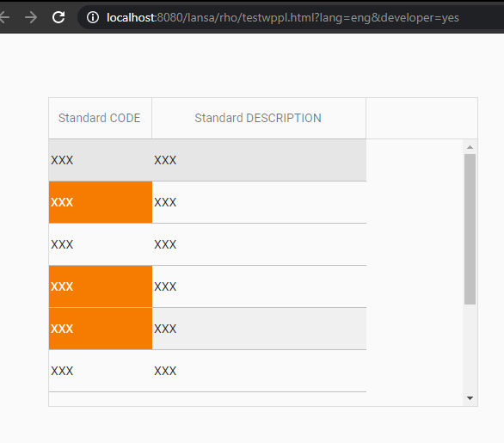504x443 pixels.
Task: Select the first row description cell
Action: 259,160
